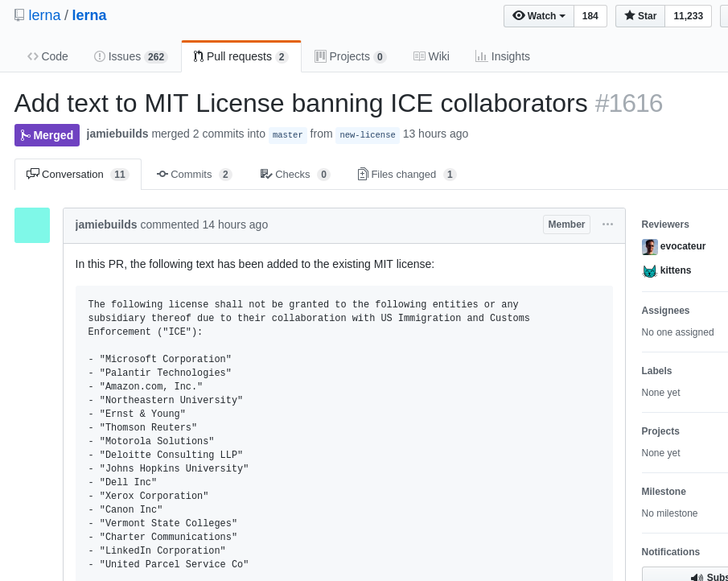This screenshot has width=728, height=581.
Task: Click the Checks checklist icon
Action: (x=266, y=174)
